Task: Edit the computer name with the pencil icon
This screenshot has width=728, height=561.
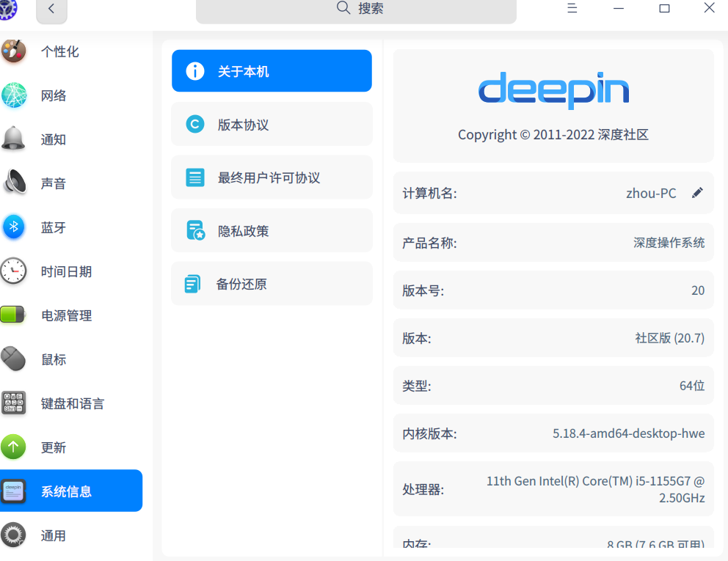Action: (x=696, y=192)
